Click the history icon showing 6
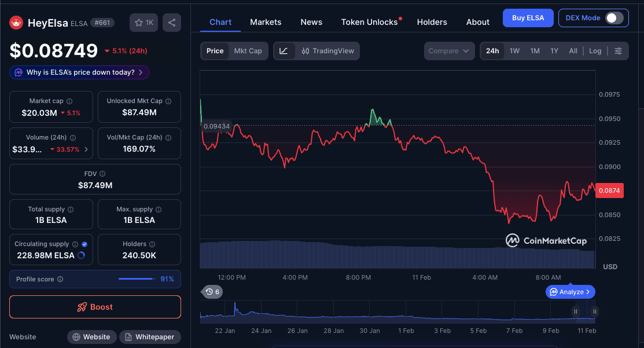 212,292
